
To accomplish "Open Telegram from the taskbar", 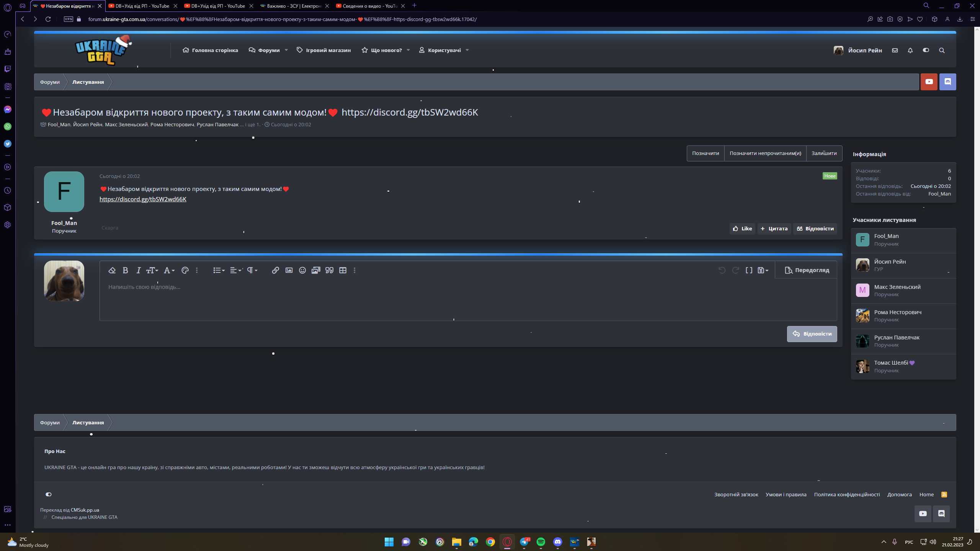I will (524, 542).
